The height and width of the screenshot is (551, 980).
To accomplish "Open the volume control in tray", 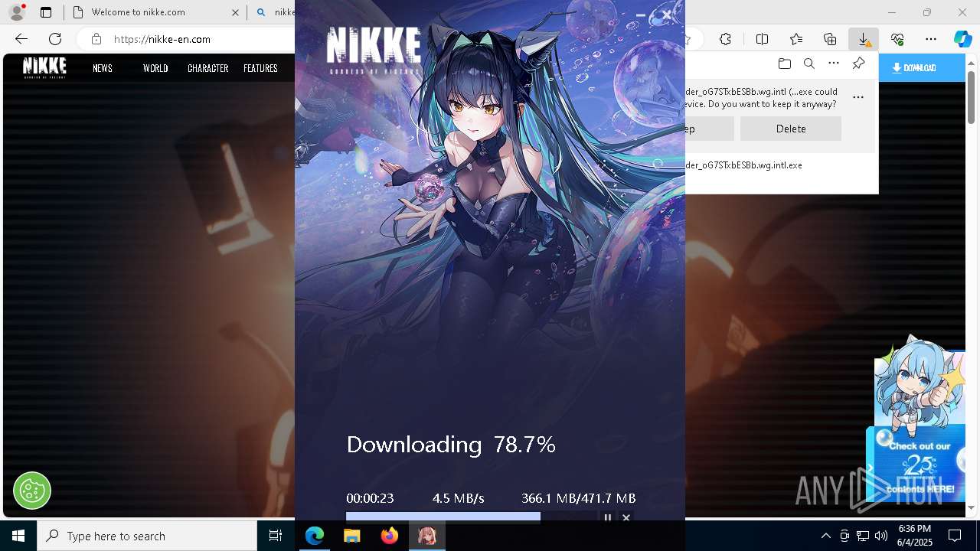I will click(x=881, y=536).
